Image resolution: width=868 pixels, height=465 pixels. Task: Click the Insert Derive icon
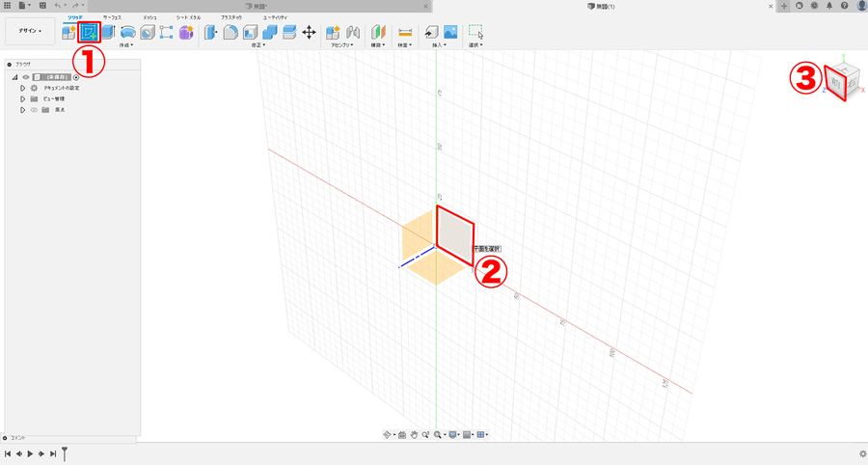pos(431,32)
